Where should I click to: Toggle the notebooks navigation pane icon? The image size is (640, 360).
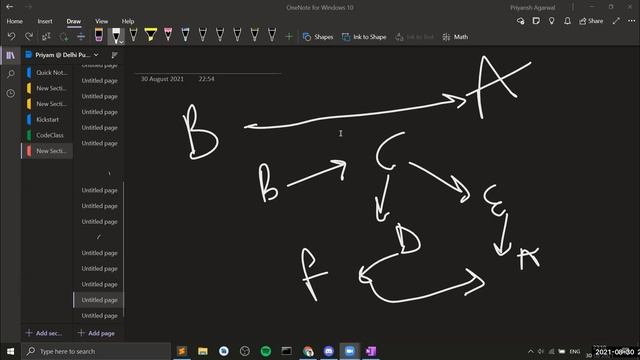pos(11,55)
